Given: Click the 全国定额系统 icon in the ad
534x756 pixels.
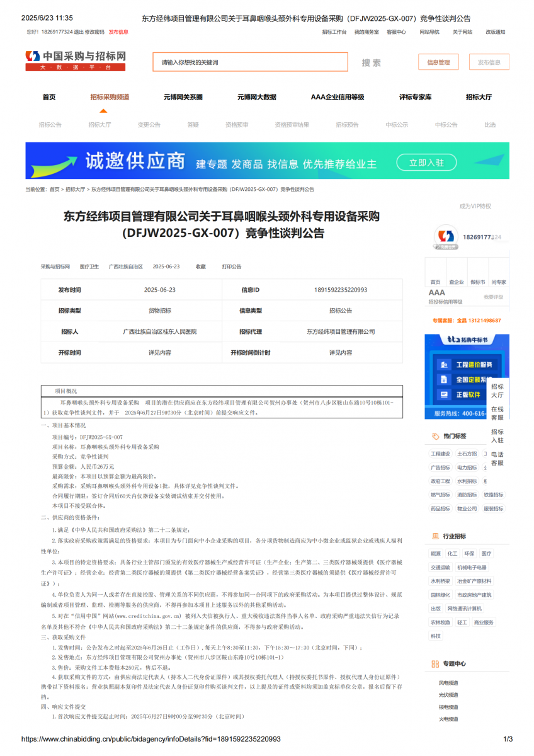Looking at the screenshot, I should (x=445, y=380).
